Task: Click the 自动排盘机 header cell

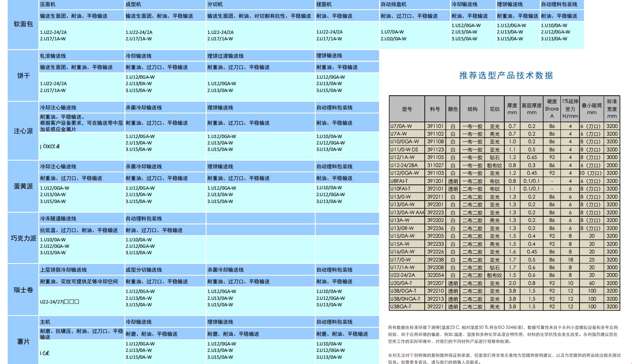Action: (394, 4)
